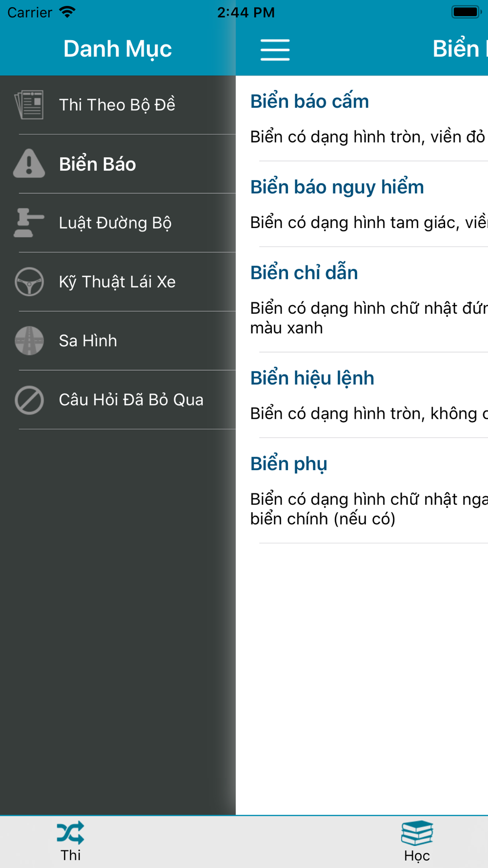The image size is (488, 868).
Task: Tap the shuffle icon in the Thi tab
Action: coord(71,833)
